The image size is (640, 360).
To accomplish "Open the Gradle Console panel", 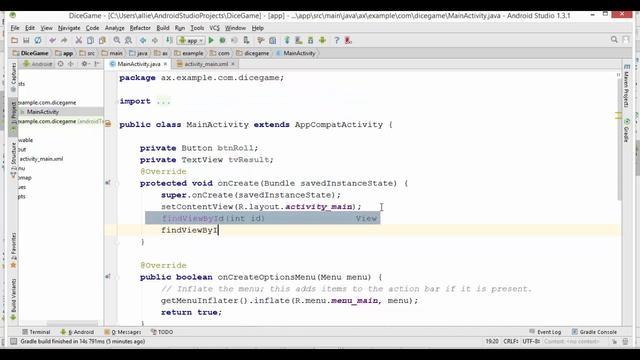I will 594,332.
